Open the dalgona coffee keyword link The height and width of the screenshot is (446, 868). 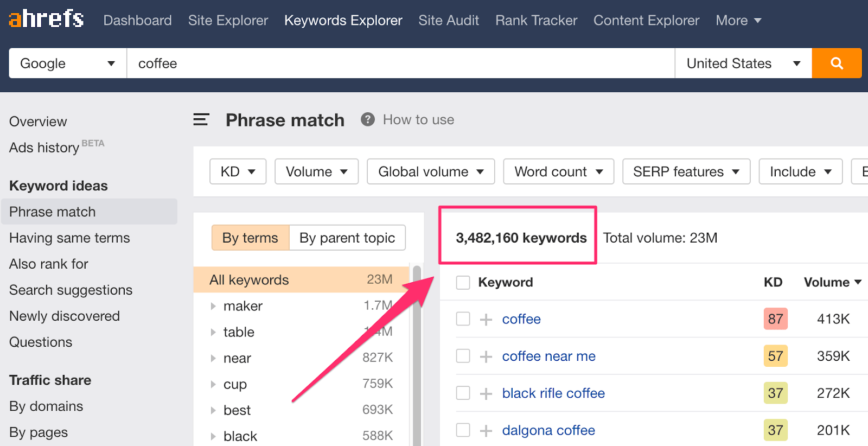[x=548, y=430]
